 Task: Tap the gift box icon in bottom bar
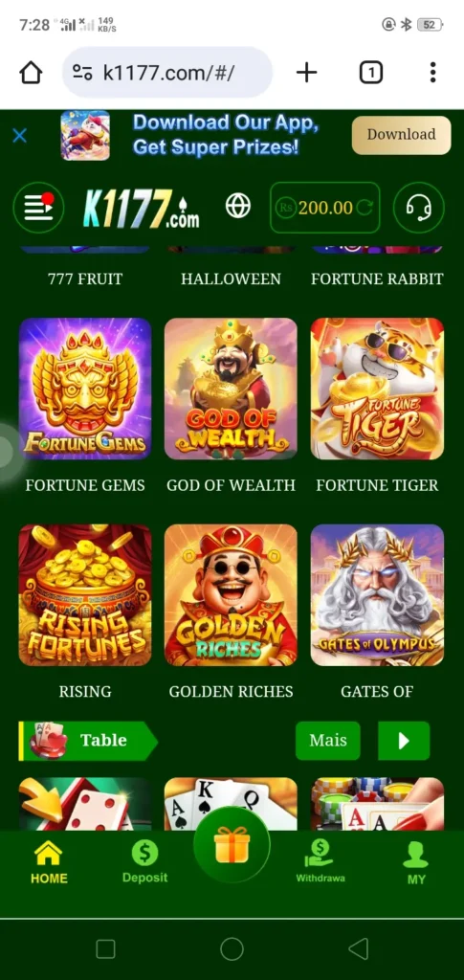click(232, 845)
